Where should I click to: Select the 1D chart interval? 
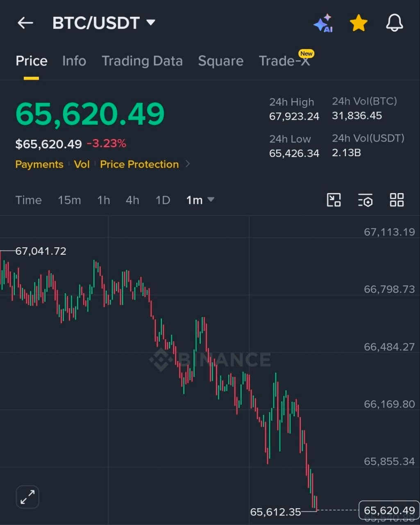163,200
